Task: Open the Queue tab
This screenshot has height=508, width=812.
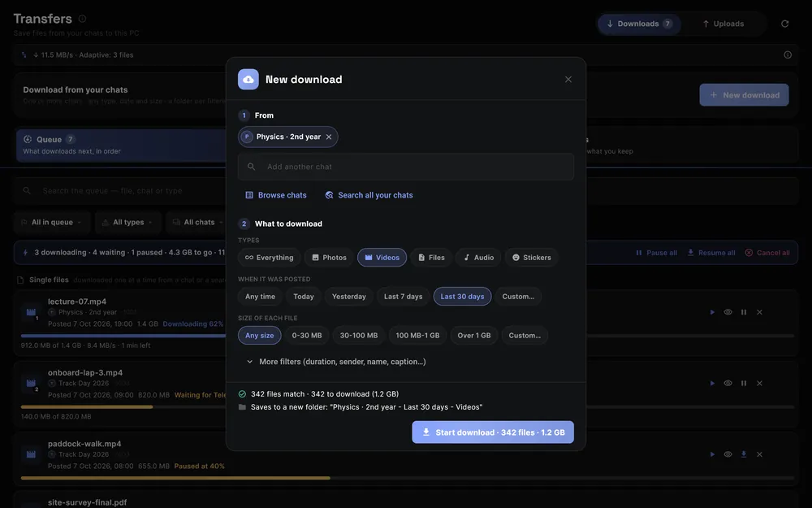Action: pyautogui.click(x=121, y=145)
